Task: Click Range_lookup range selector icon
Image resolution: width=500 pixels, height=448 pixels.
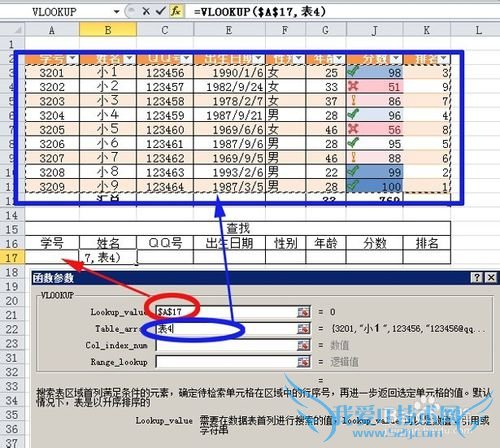Action: tap(303, 362)
